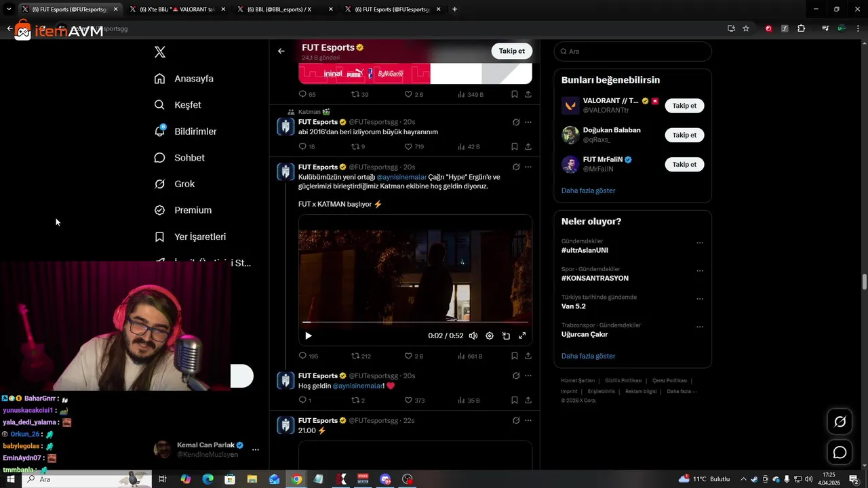Bookmark this page with the star icon
868x488 pixels.
click(x=746, y=28)
